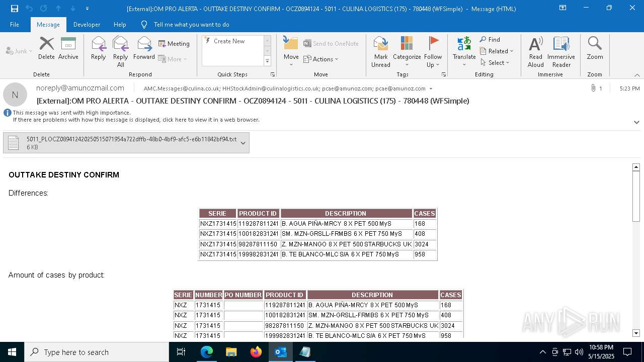644x362 pixels.
Task: Open the Junk dropdown
Action: tap(19, 51)
